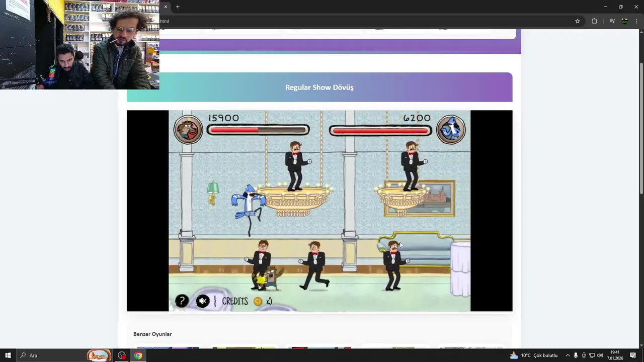
Task: Toggle the game sound mute button
Action: point(203,301)
